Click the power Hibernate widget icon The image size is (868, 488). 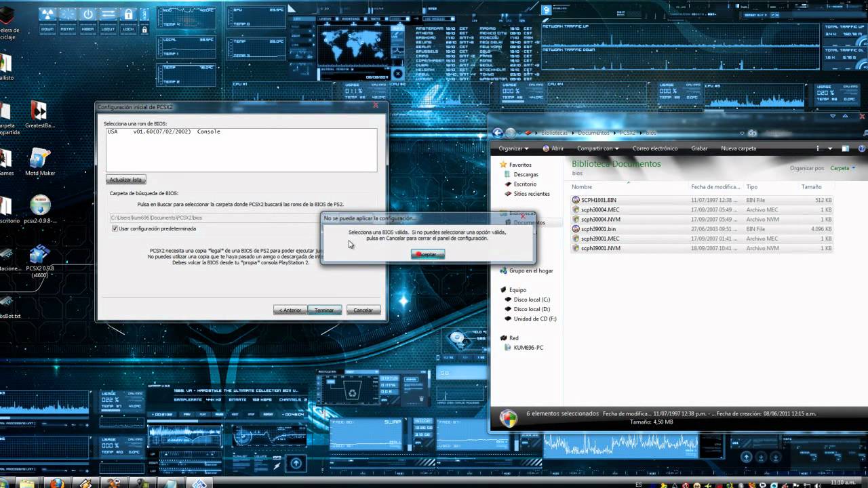click(88, 14)
